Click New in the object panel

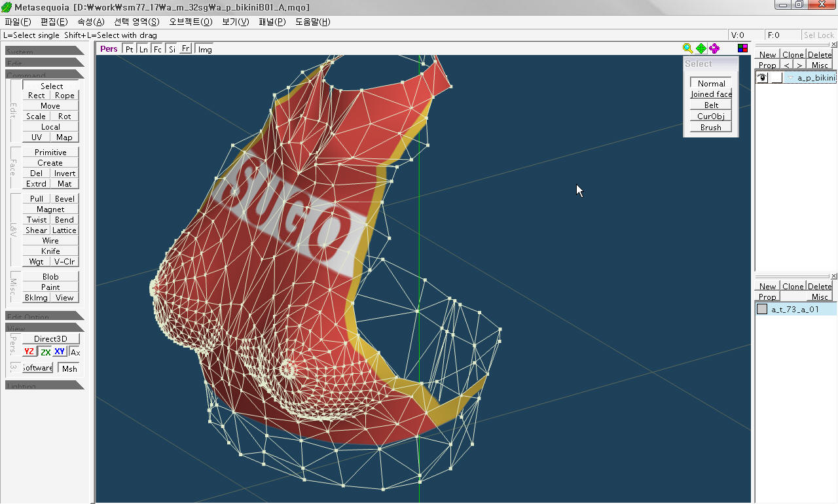768,55
